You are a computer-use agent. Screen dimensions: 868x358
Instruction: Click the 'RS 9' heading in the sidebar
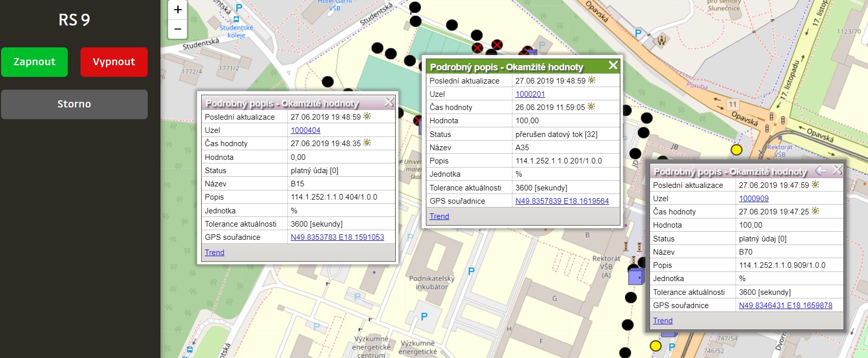tap(74, 20)
